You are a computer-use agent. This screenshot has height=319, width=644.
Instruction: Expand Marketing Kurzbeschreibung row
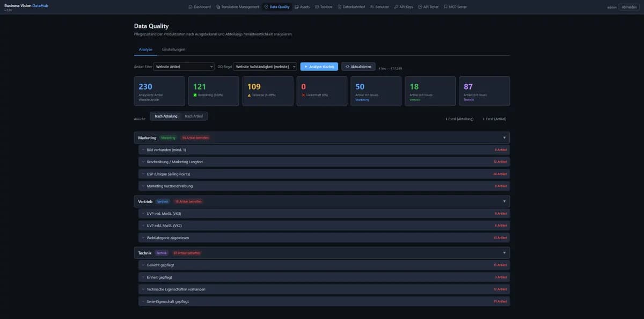[324, 186]
